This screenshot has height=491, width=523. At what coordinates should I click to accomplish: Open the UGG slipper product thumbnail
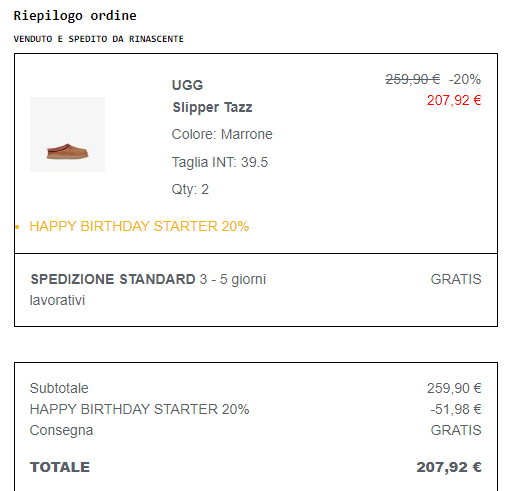67,134
